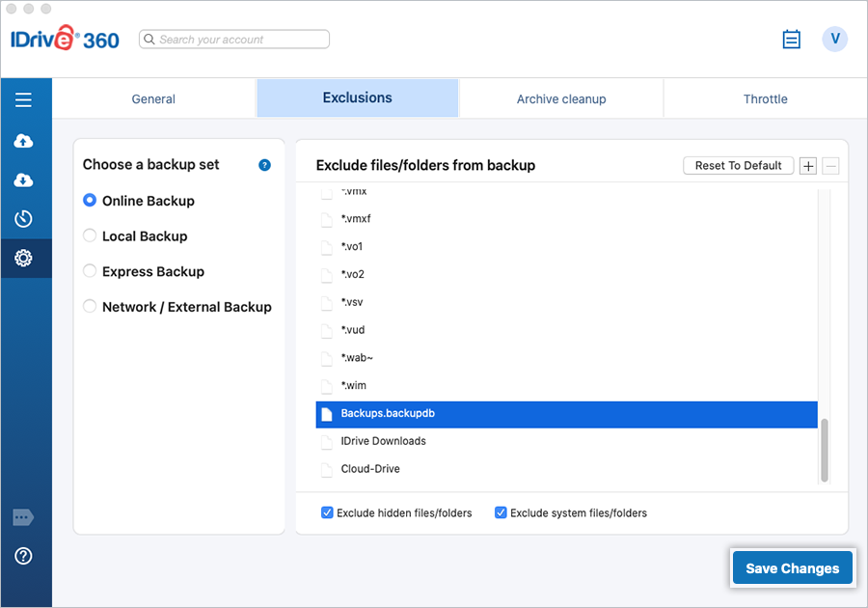
Task: Click the backup set help info icon
Action: pyautogui.click(x=264, y=165)
